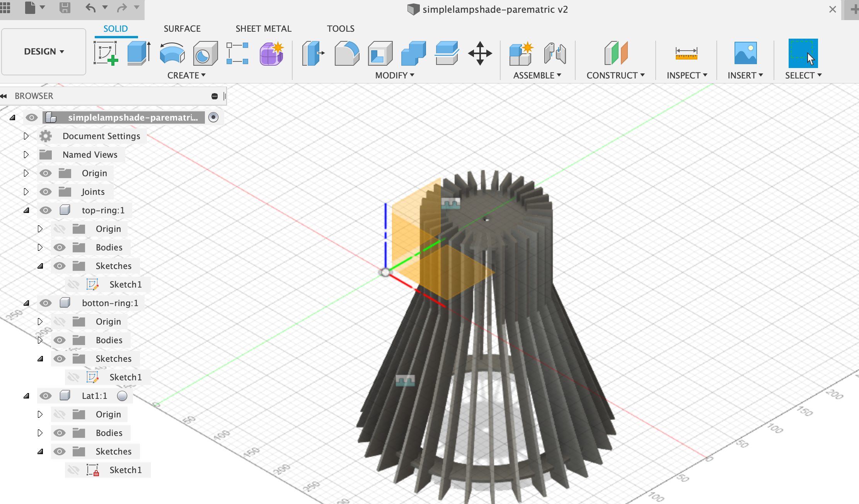Open the INSERT dropdown menu
The height and width of the screenshot is (504, 859).
tap(745, 75)
